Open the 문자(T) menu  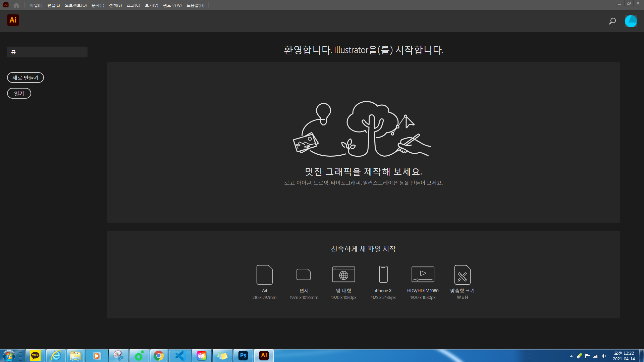98,5
